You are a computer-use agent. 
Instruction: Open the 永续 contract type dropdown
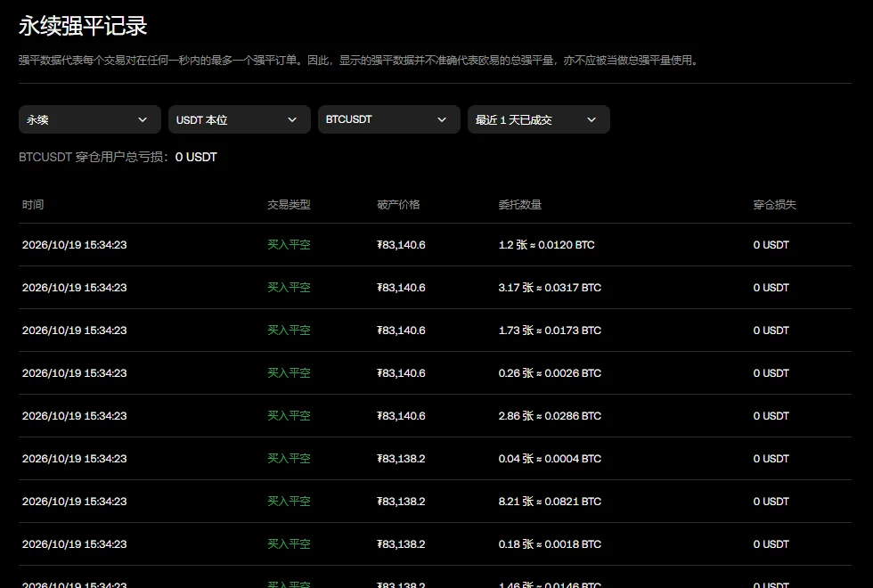tap(90, 119)
